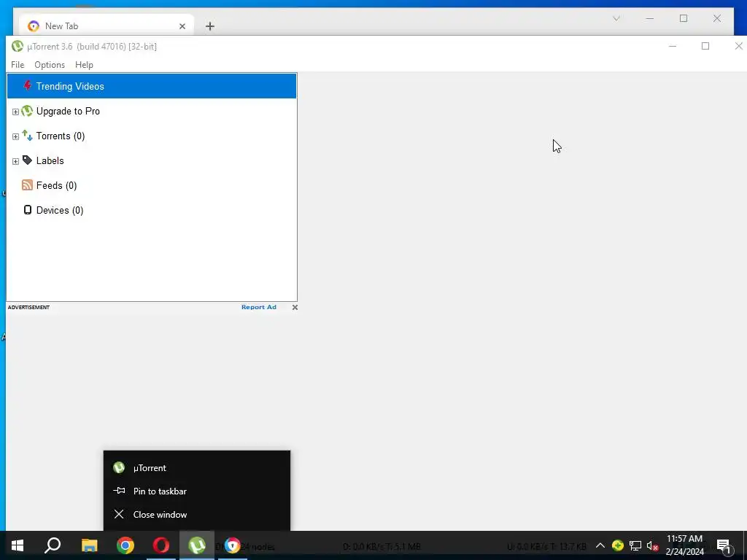The height and width of the screenshot is (560, 747).
Task: Click the phone Devices icon
Action: [x=28, y=210]
